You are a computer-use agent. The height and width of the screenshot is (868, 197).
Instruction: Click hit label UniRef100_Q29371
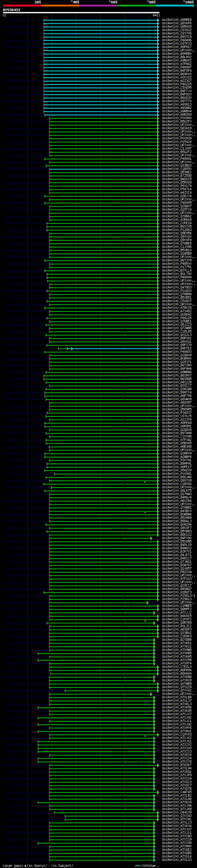[177, 362]
